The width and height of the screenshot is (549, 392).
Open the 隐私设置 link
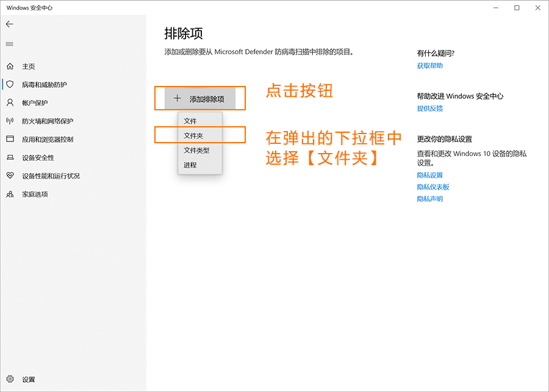(429, 175)
